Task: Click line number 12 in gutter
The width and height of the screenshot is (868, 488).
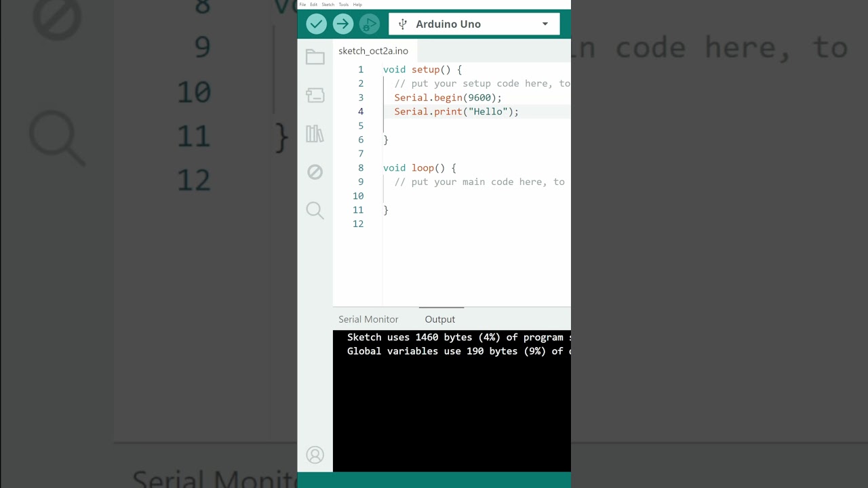Action: click(358, 224)
